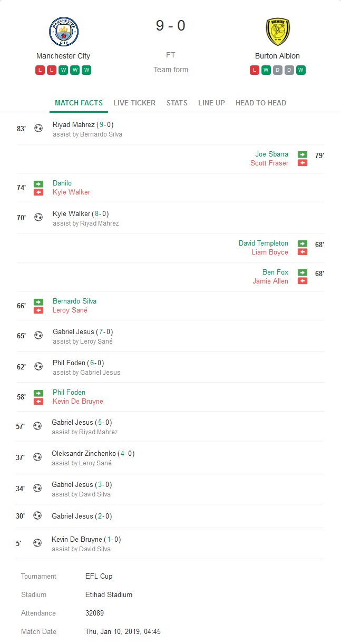Screen dimensions: 341x644
Task: Click the goal ball icon at 5 minutes
Action: tap(37, 542)
